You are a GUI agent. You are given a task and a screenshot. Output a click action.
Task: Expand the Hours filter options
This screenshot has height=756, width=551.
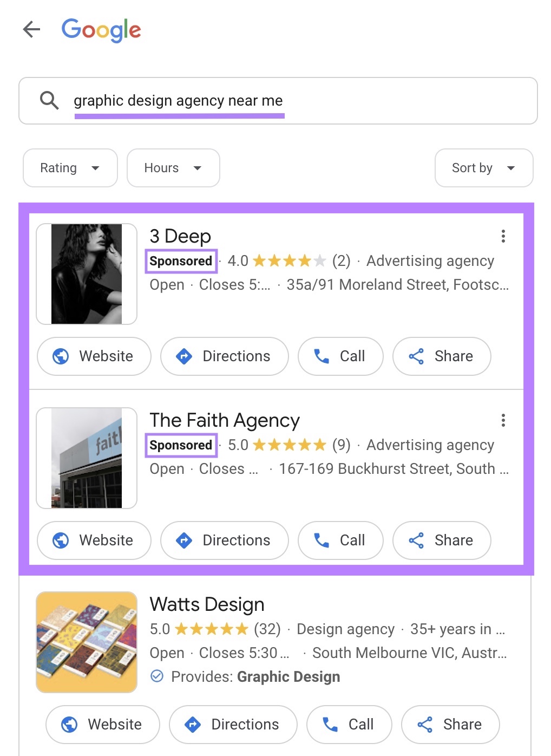[x=173, y=168]
